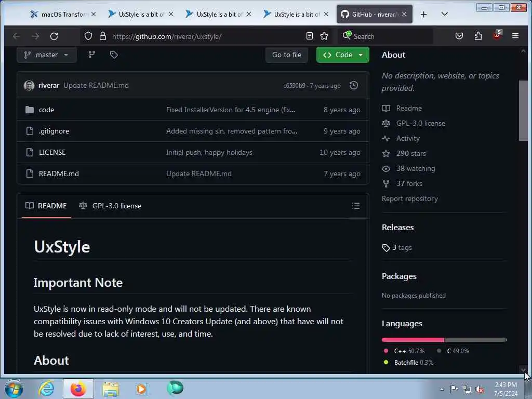Open README outline list icon
Image resolution: width=532 pixels, height=399 pixels.
point(355,206)
